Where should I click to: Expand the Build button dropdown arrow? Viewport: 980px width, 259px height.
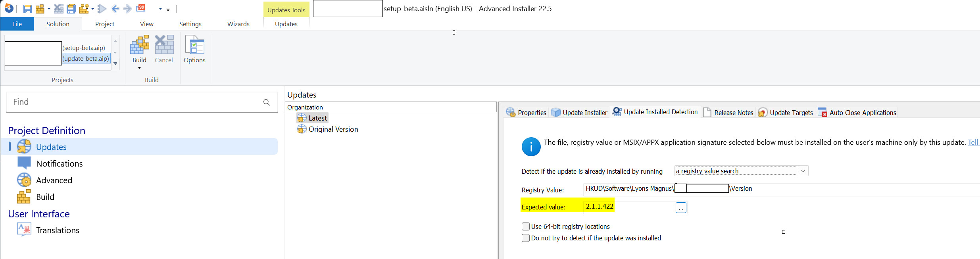(x=139, y=68)
